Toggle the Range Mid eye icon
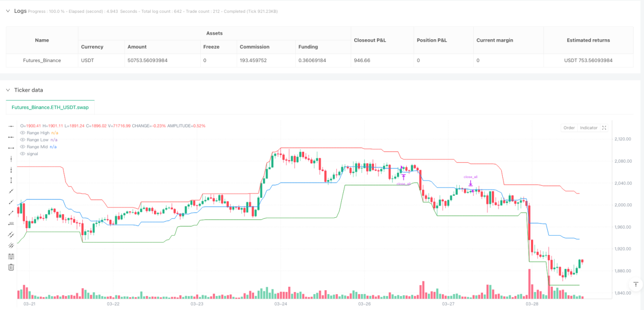 (22, 147)
